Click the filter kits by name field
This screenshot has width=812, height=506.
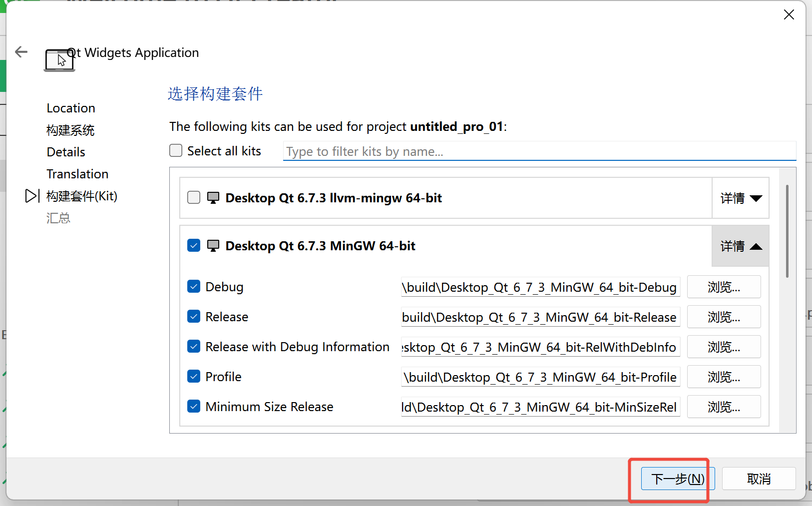[539, 151]
